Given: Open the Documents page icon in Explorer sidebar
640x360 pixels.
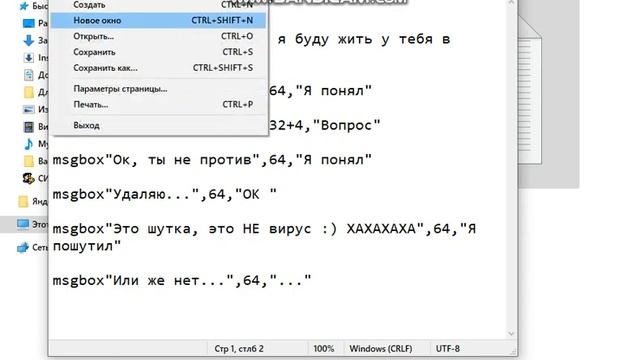Looking at the screenshot, I should point(29,75).
